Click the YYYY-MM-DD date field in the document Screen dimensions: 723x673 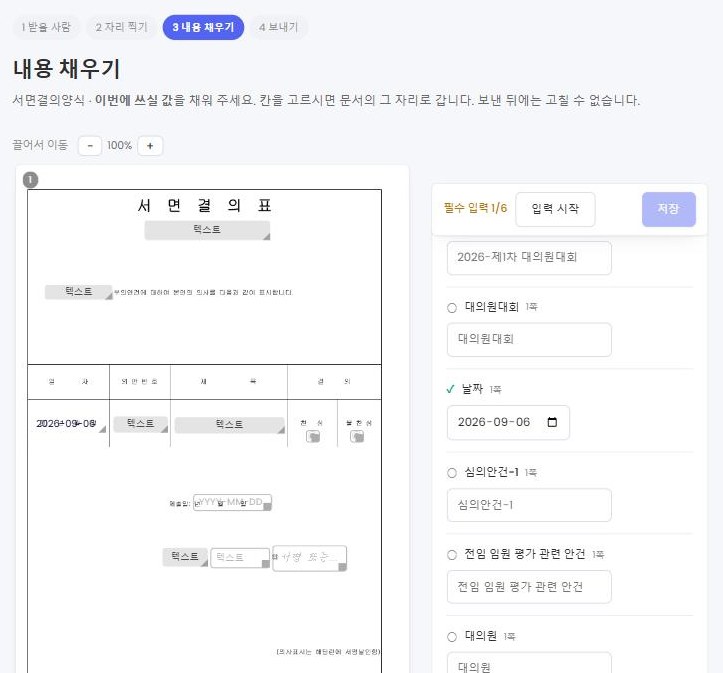(x=232, y=502)
